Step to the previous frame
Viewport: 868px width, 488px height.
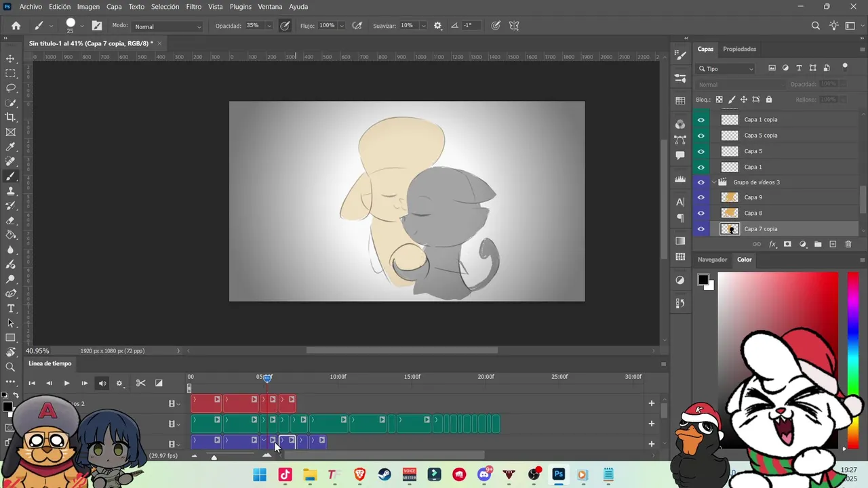(49, 383)
